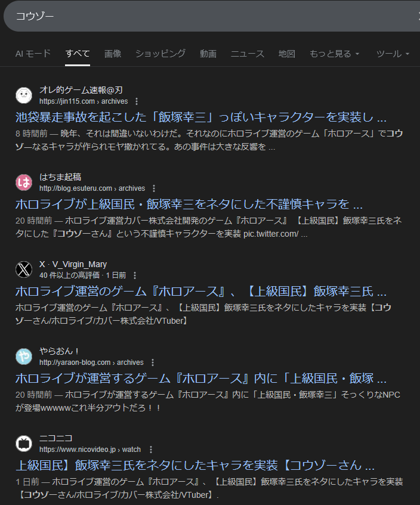
Task: Open three-dot options for the X post result
Action: click(135, 275)
